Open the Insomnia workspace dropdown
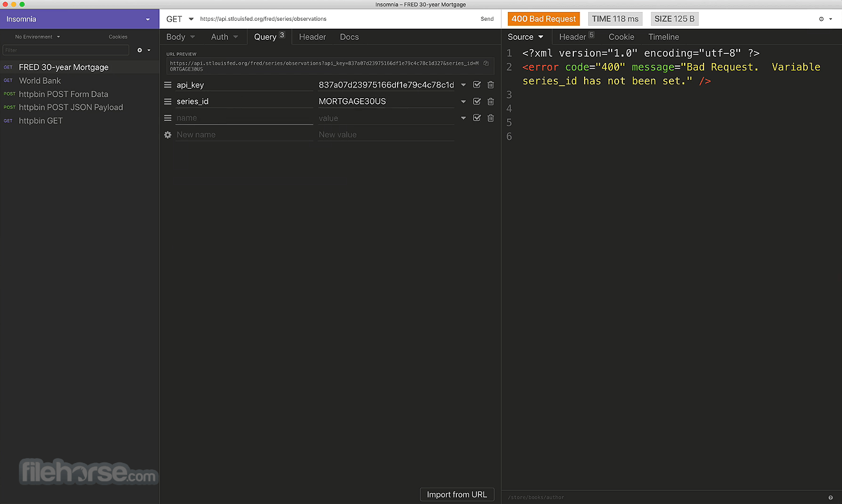Screen dimensions: 842x504 pyautogui.click(x=79, y=19)
